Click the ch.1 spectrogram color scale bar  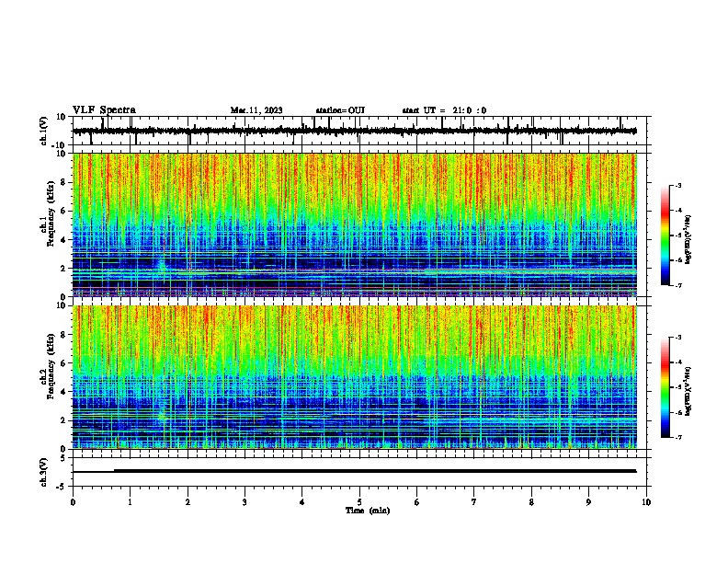point(665,236)
